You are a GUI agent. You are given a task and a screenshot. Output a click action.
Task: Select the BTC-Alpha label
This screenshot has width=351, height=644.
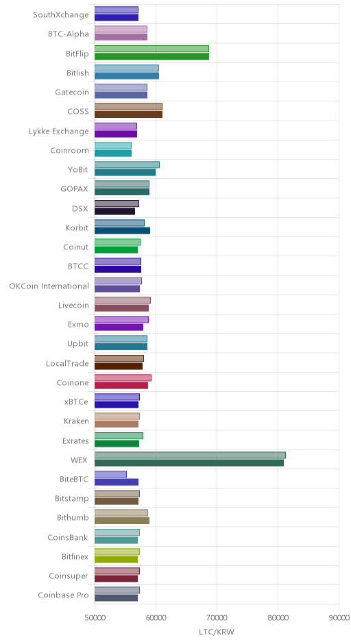coord(69,34)
